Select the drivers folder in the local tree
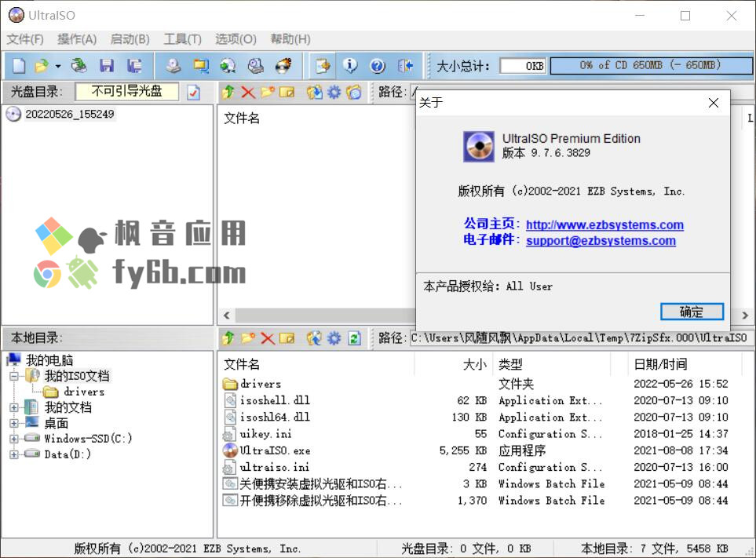756x558 pixels. point(84,392)
